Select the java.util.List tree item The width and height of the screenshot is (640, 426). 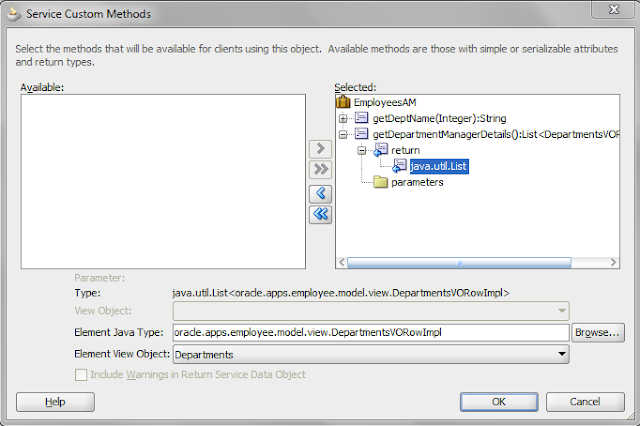click(x=438, y=166)
